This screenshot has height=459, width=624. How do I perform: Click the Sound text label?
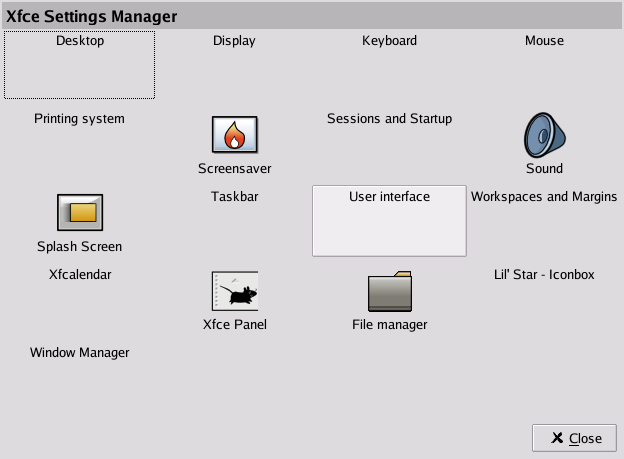click(544, 169)
